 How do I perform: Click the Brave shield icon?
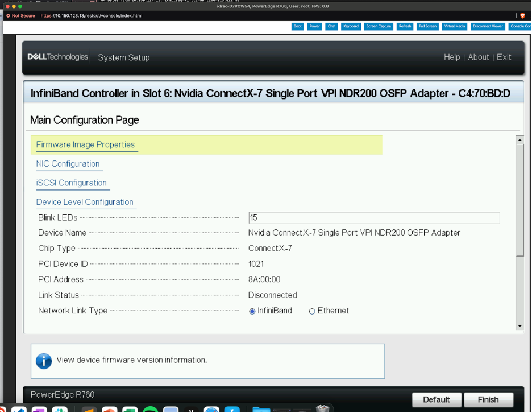(522, 16)
